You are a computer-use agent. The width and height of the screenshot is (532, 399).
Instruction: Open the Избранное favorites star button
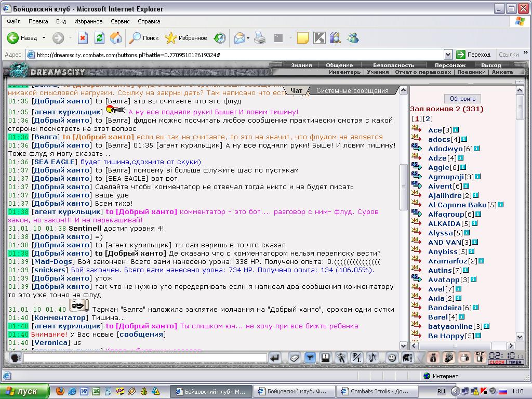point(186,38)
